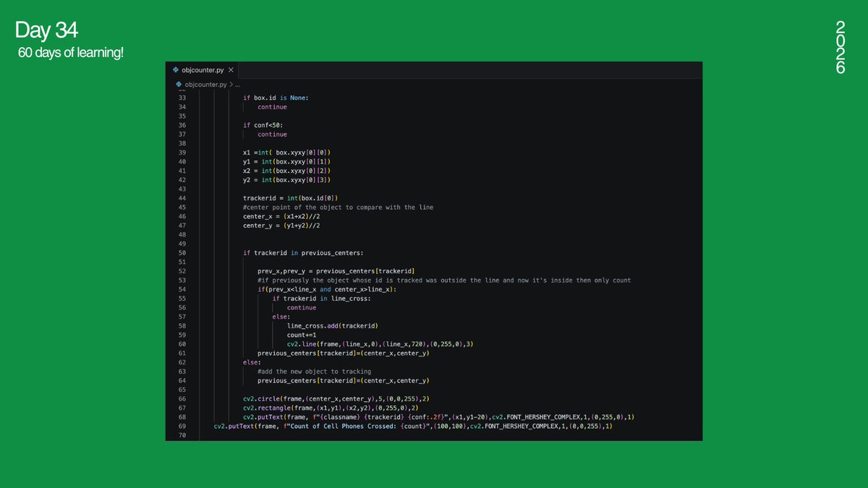The width and height of the screenshot is (868, 488).
Task: Click the 'continue' statement on line 56
Action: click(302, 308)
